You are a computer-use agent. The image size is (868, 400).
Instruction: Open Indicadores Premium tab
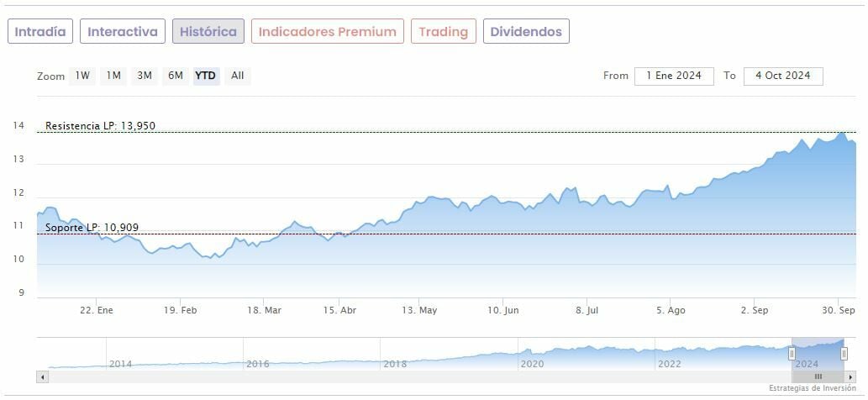pos(327,32)
